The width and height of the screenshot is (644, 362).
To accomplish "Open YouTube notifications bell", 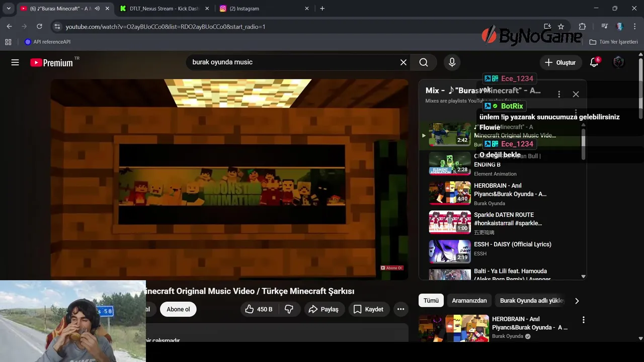I will point(594,62).
